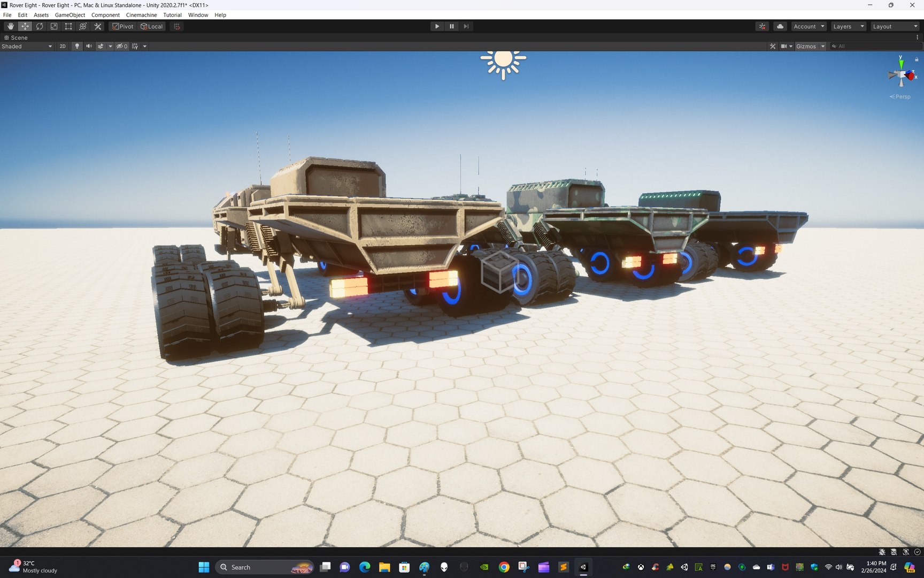This screenshot has height=578, width=924.
Task: Open the Account dropdown
Action: [809, 26]
